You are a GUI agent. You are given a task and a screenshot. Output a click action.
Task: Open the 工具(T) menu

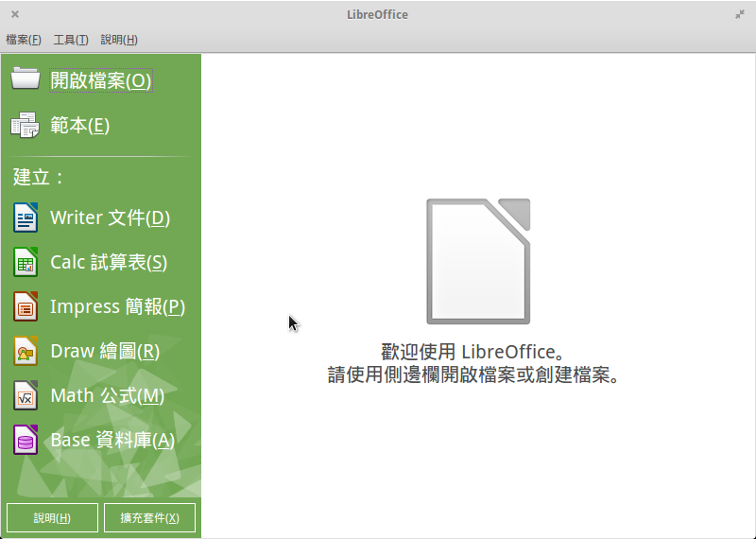[x=71, y=40]
